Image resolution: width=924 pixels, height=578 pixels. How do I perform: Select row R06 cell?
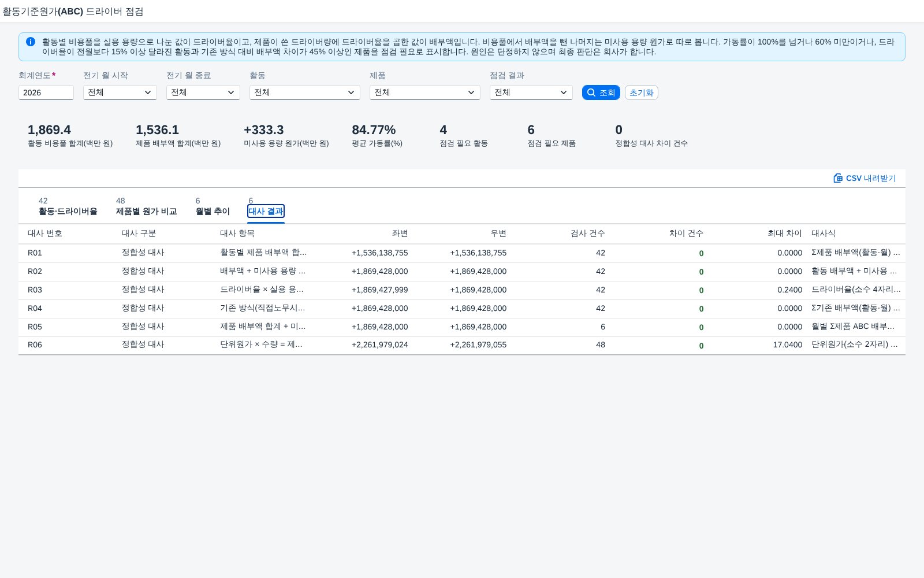coord(35,345)
